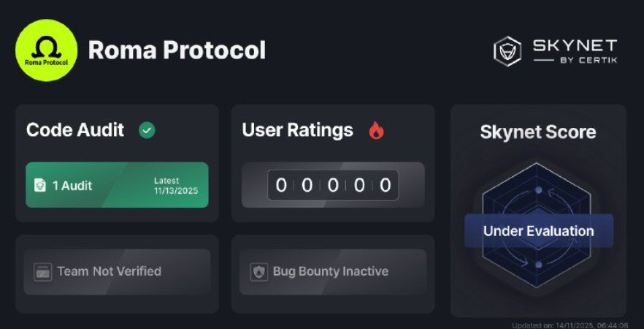Image resolution: width=644 pixels, height=329 pixels.
Task: Click the Roma Protocol green logo
Action: [46, 50]
